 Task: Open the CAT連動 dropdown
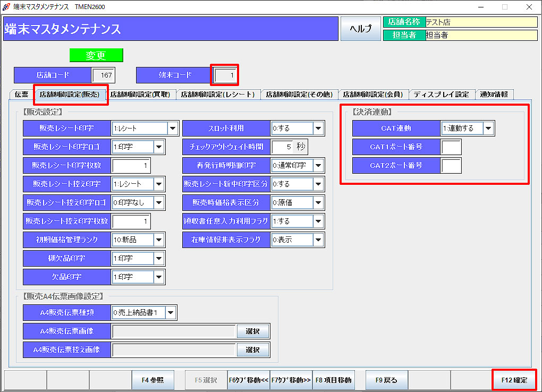(x=488, y=128)
